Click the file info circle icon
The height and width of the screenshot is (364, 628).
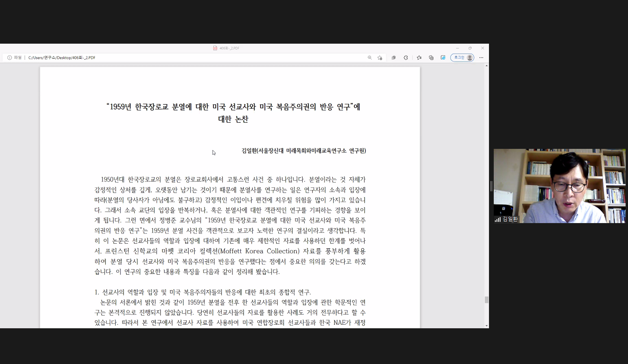pyautogui.click(x=10, y=58)
